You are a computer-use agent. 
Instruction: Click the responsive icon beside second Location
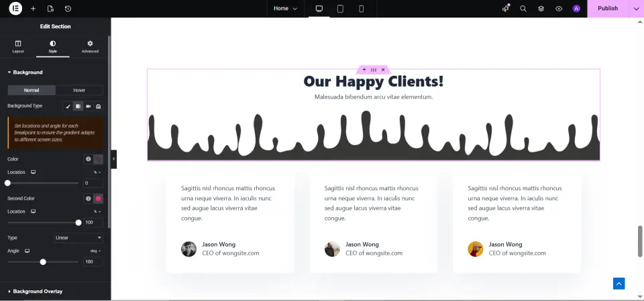[34, 212]
